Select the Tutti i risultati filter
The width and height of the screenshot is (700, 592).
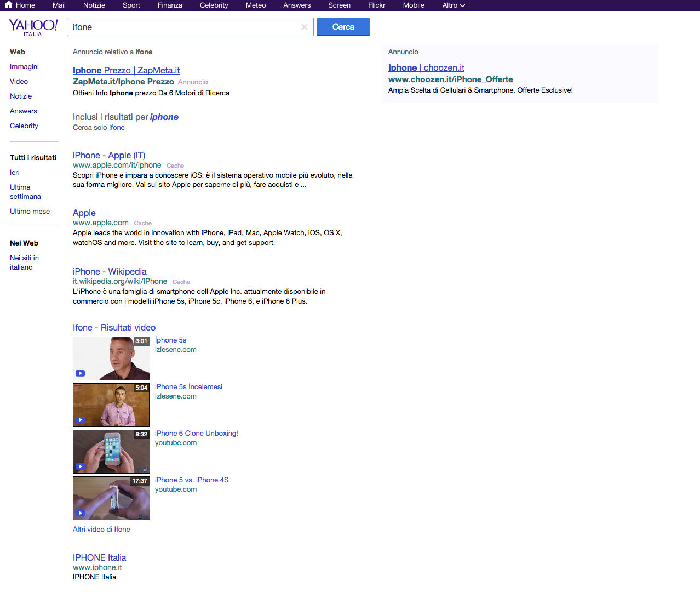click(33, 157)
